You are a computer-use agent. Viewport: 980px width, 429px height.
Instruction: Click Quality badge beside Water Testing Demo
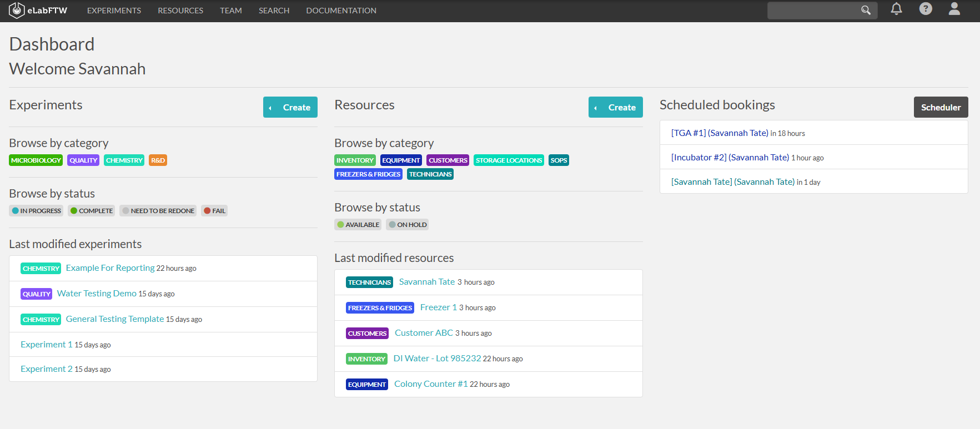click(x=37, y=294)
